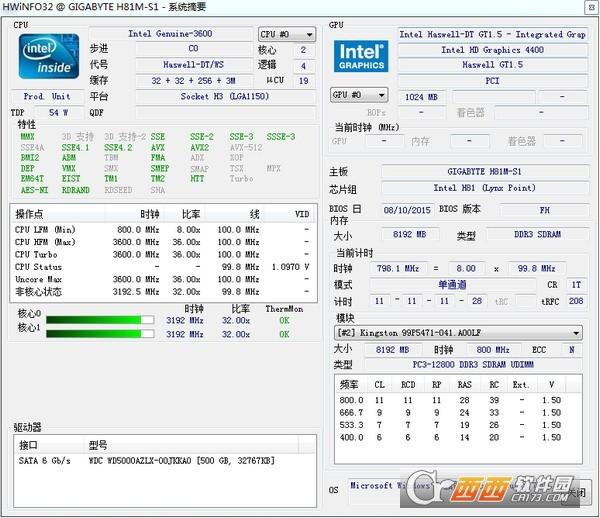Select the CPU Status row

point(163,267)
